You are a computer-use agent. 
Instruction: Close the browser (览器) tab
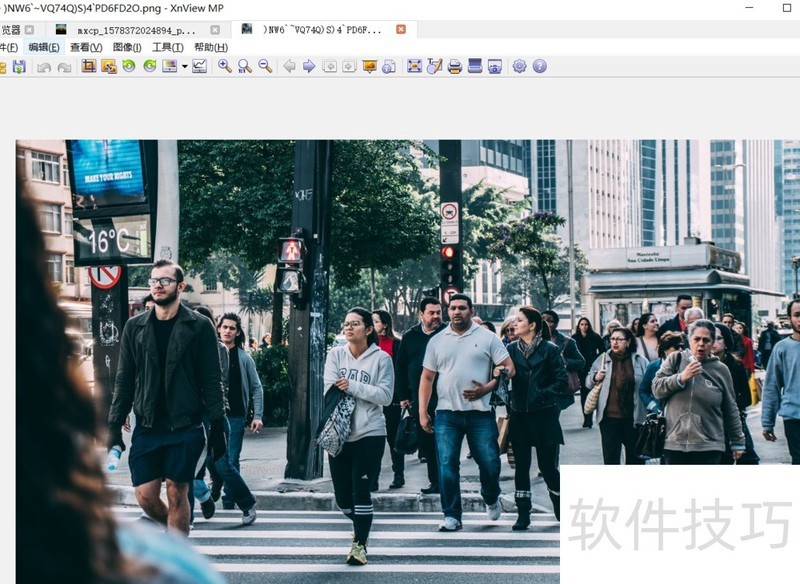pyautogui.click(x=30, y=30)
